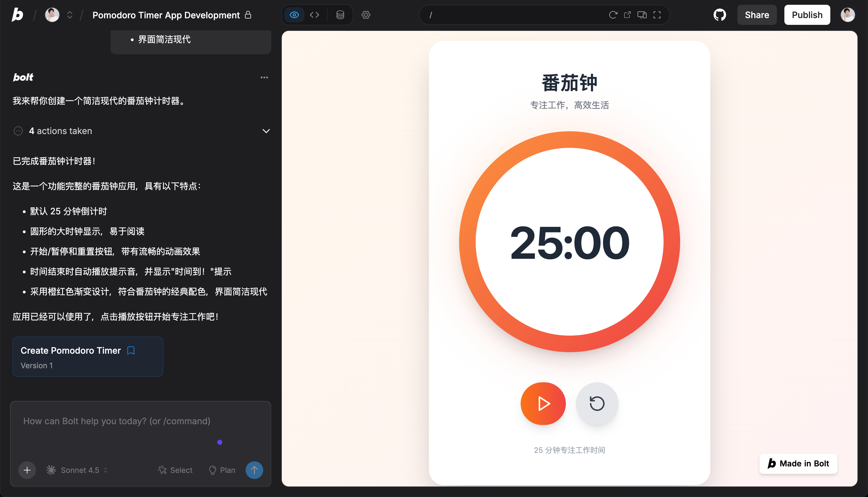Enter fullscreen preview mode

657,15
